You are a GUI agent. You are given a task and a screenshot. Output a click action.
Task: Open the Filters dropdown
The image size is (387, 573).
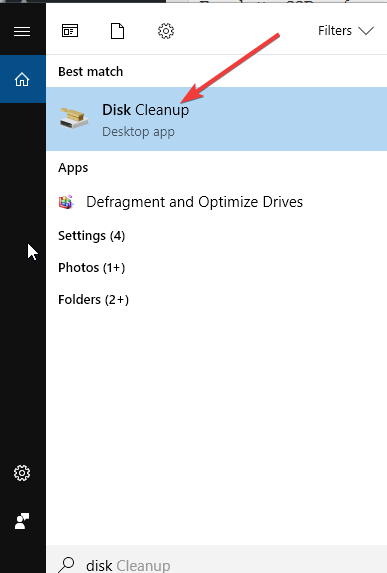[346, 31]
